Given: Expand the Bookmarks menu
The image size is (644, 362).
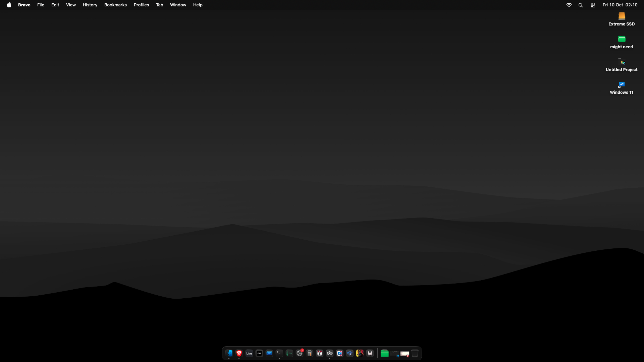Looking at the screenshot, I should pos(115,5).
